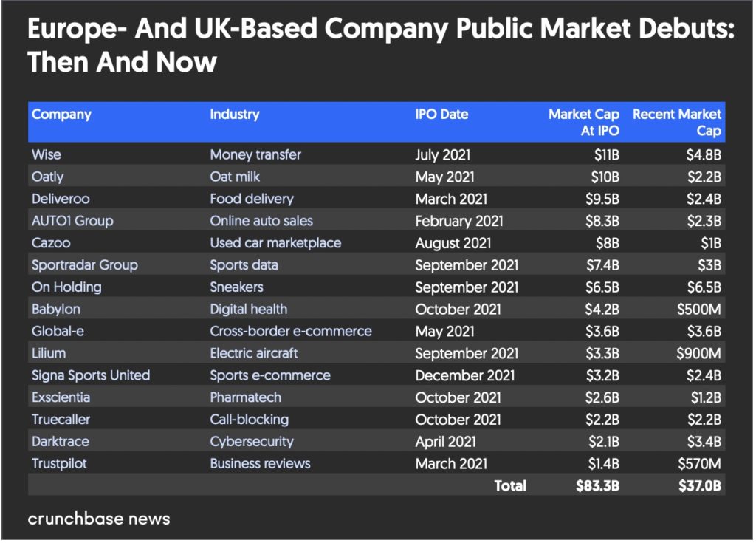The image size is (756, 543).
Task: Click the Recent Market Cap header
Action: click(677, 123)
